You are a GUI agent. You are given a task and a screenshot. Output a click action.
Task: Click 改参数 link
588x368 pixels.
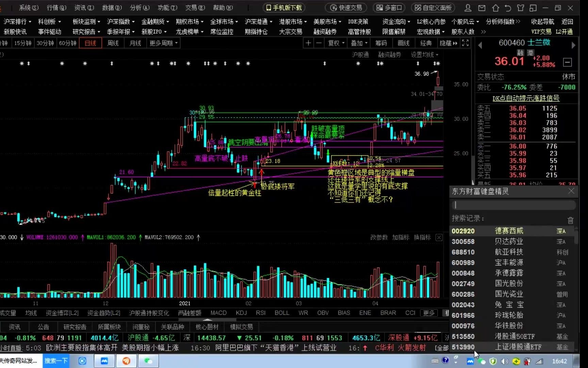click(x=379, y=237)
